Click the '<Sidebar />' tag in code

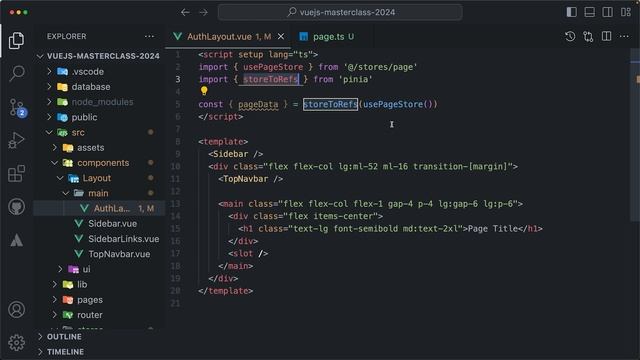[236, 154]
